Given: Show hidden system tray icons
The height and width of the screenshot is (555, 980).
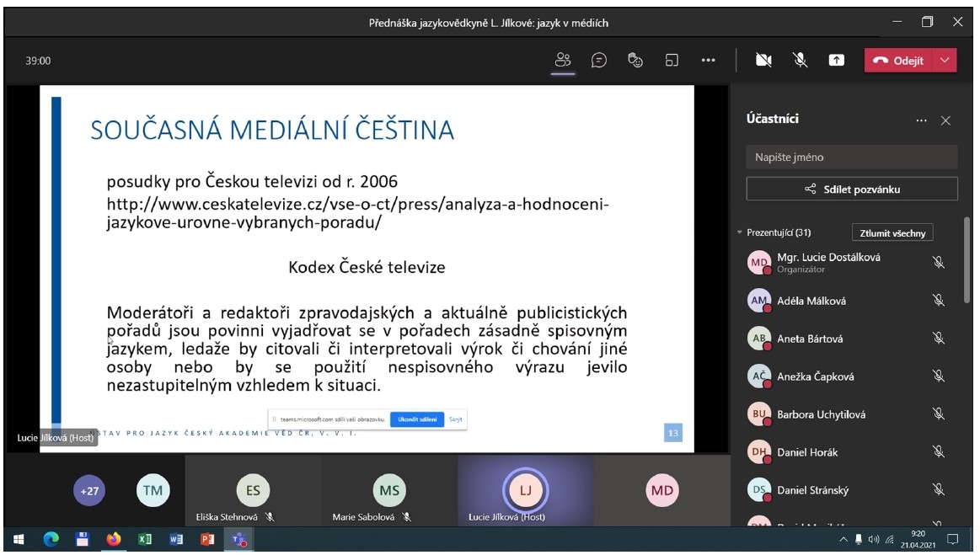Looking at the screenshot, I should click(843, 540).
